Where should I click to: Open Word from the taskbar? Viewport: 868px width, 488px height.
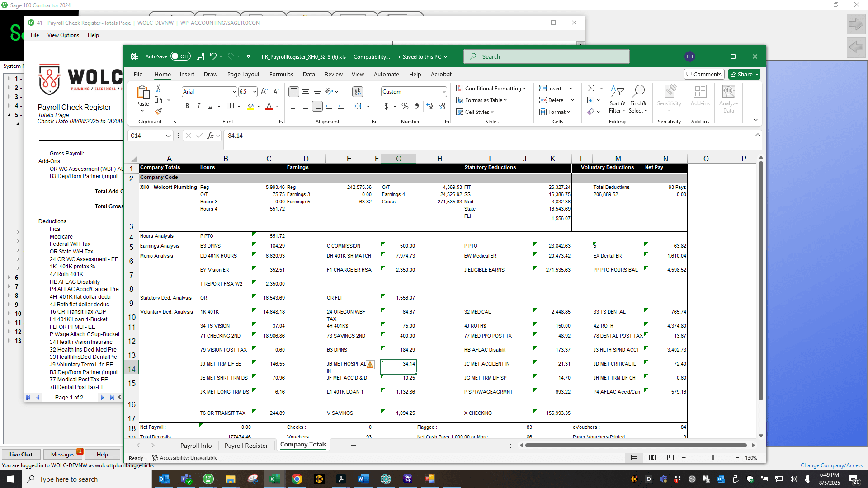(363, 479)
